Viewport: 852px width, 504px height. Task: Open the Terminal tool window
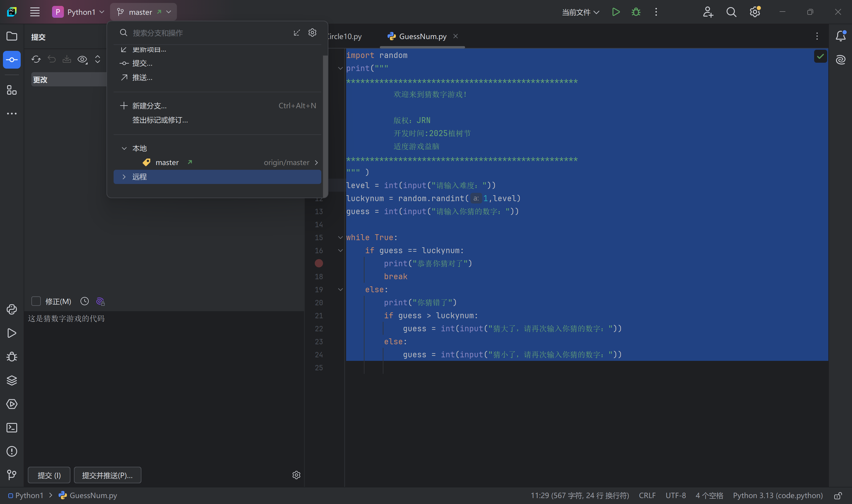[12, 428]
